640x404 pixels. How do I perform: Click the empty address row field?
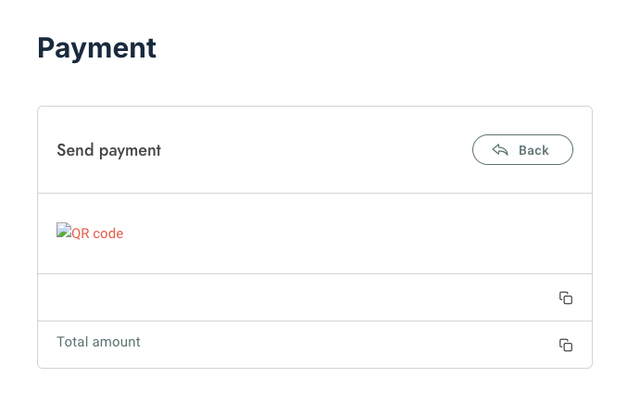(300, 298)
